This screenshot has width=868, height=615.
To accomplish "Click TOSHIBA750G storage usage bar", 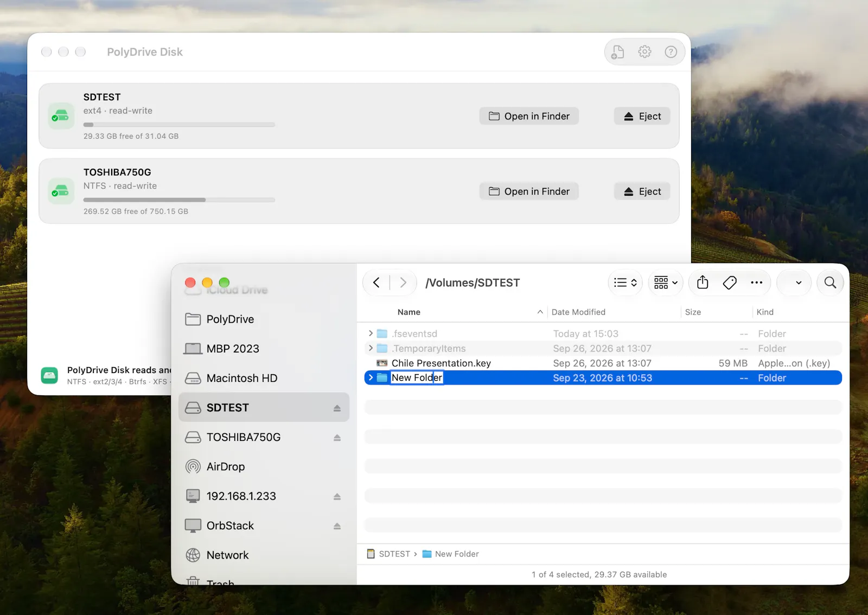I will pos(179,200).
